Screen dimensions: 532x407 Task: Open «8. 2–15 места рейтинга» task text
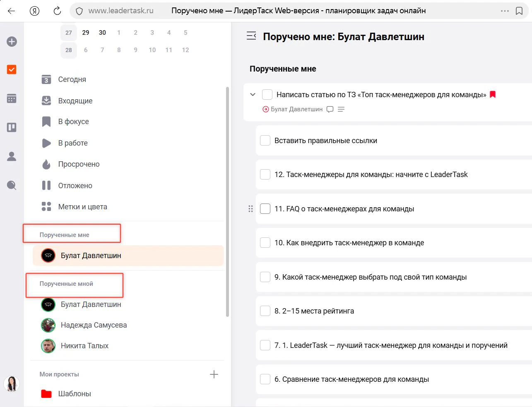314,311
